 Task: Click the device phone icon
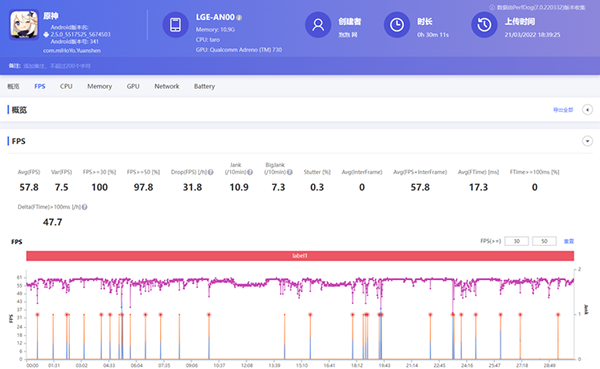(x=175, y=25)
